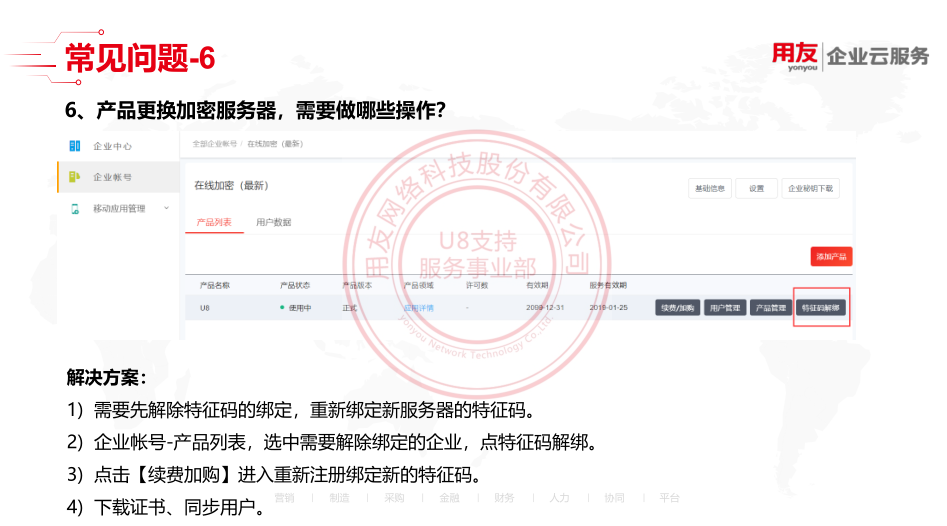Click the 移动应用管理 phone icon

[x=75, y=208]
